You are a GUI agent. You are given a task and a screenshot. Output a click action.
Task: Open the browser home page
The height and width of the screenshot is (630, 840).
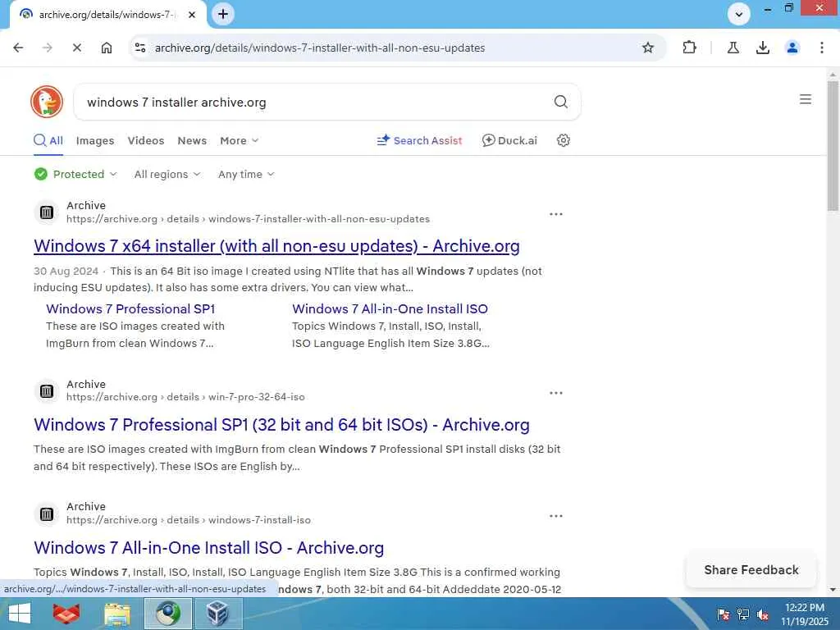107,48
